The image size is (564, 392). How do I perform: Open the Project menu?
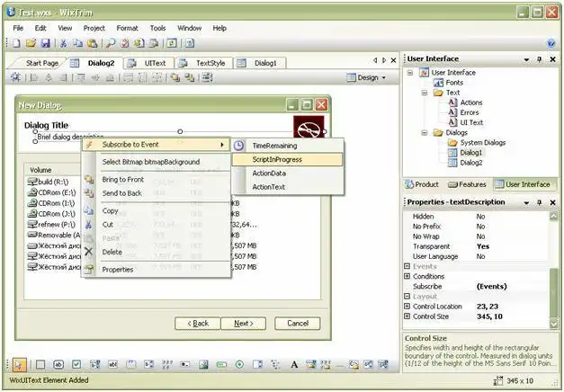[x=94, y=28]
